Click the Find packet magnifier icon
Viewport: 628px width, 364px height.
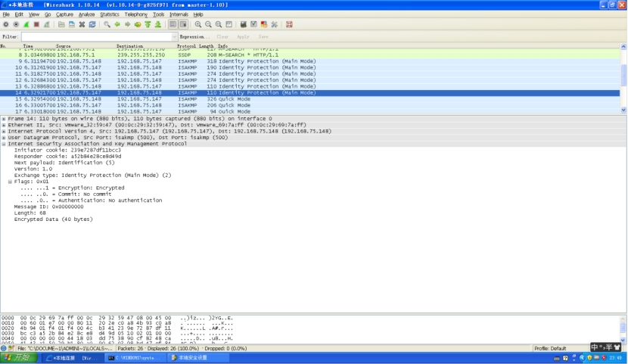107,24
